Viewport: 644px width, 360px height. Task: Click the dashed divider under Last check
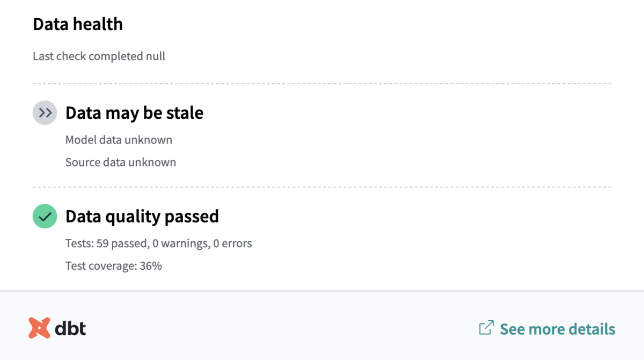322,84
